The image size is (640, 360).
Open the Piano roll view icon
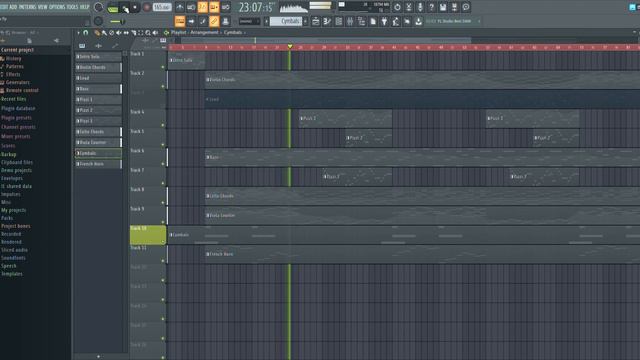tap(327, 21)
